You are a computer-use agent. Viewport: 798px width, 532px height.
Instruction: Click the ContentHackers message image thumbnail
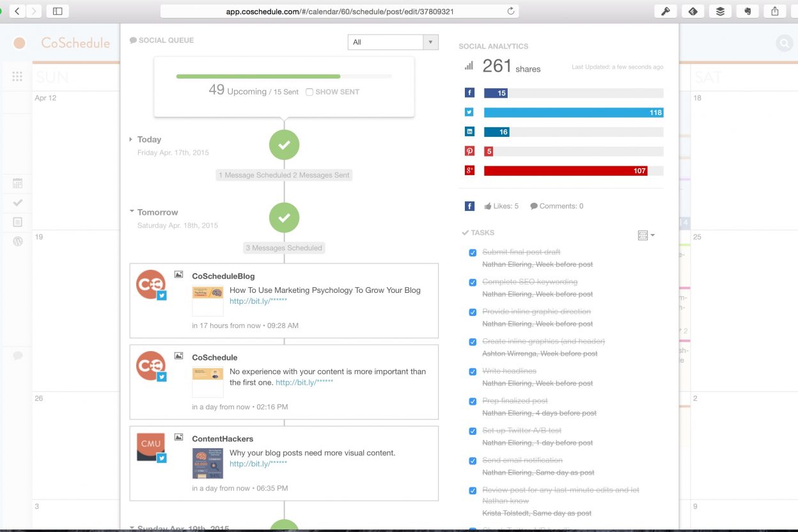coord(208,464)
